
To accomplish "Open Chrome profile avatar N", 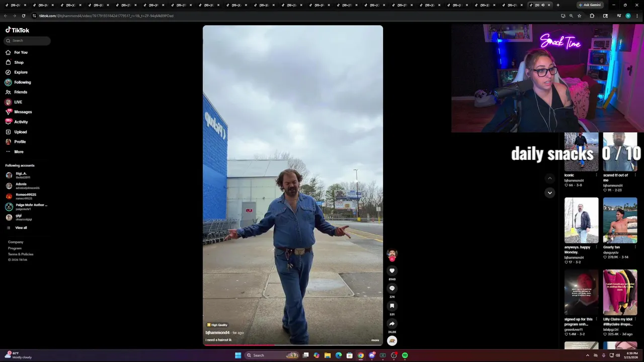I will (628, 16).
